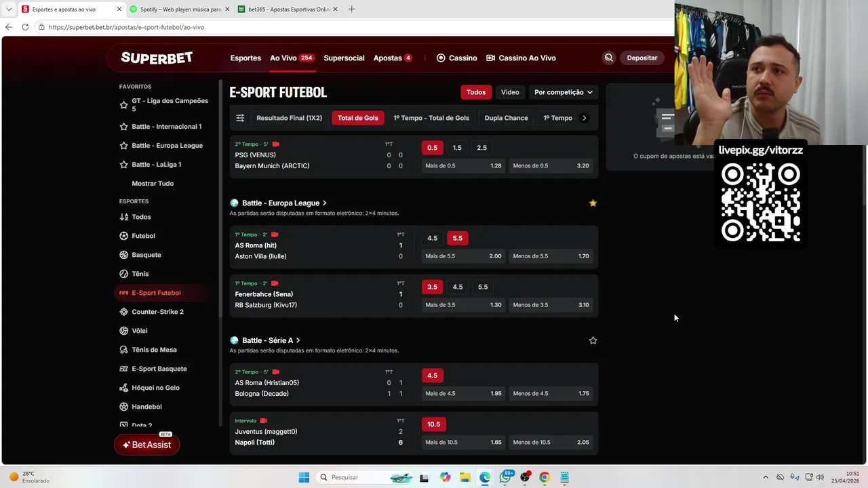Open Cassino Ao Vivo in top navigation
Image resolution: width=868 pixels, height=488 pixels.
[x=521, y=58]
